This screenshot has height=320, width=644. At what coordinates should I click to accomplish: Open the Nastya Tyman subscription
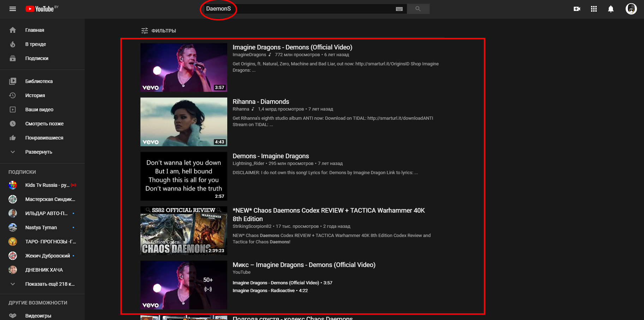[x=42, y=227]
